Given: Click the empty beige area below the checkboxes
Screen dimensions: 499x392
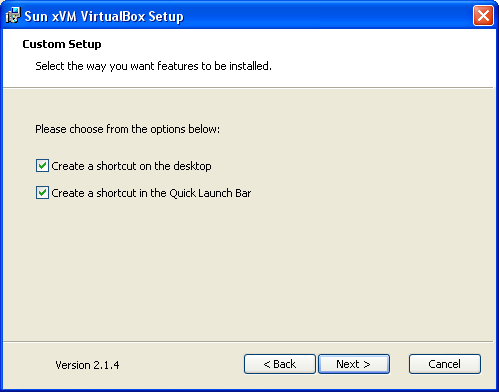Looking at the screenshot, I should tap(248, 270).
